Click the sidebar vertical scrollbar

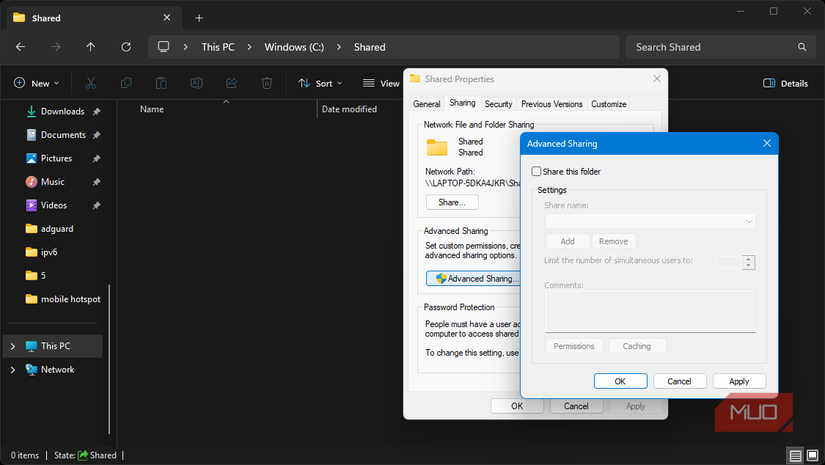coord(109,359)
